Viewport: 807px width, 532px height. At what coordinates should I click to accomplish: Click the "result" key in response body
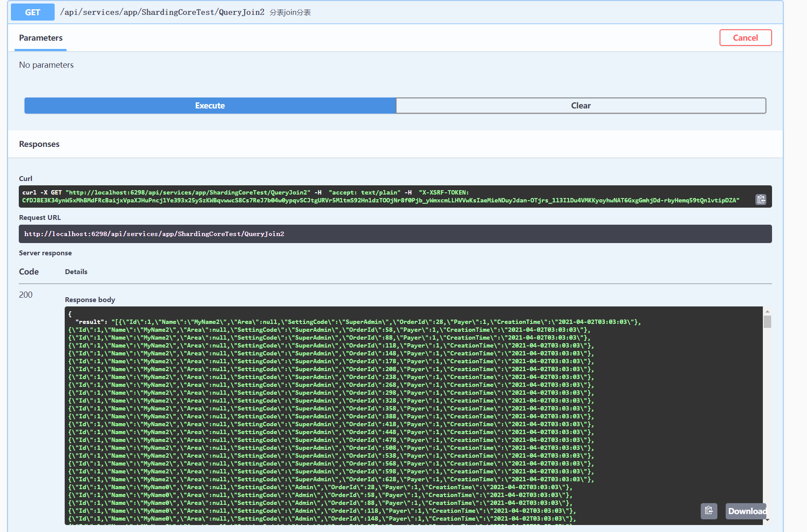[90, 322]
